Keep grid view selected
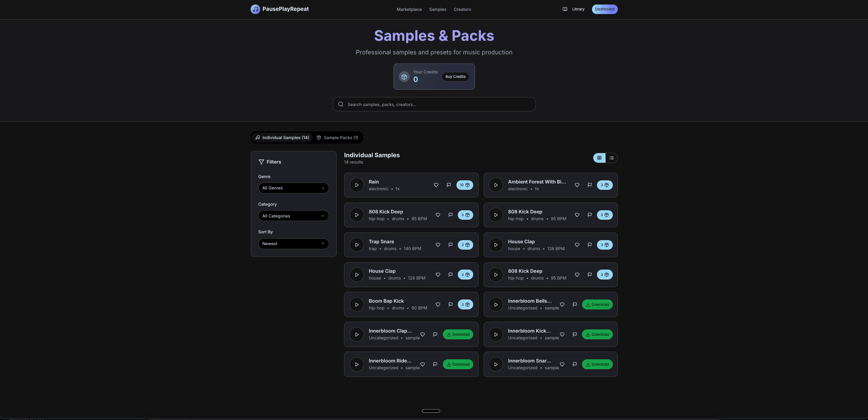Screen dimensions: 868x420 click(599, 158)
